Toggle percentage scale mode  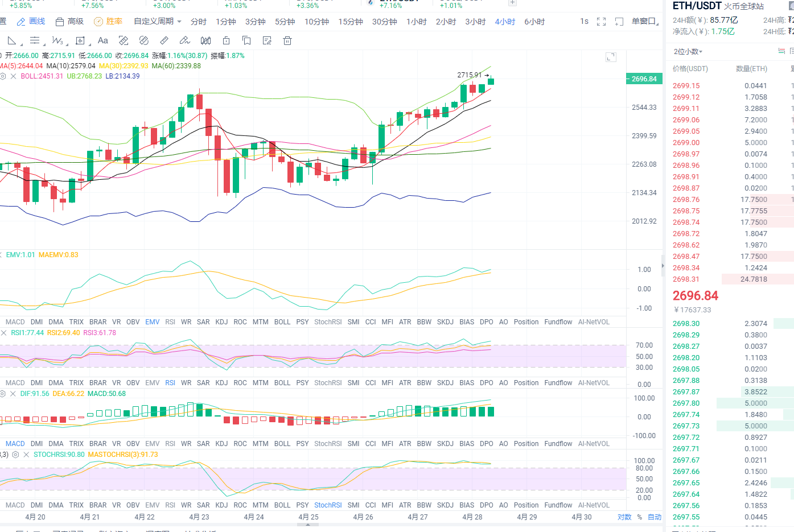pos(640,517)
